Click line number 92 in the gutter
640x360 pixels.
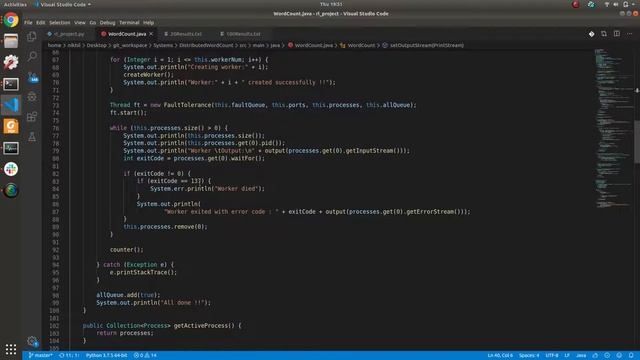56,250
